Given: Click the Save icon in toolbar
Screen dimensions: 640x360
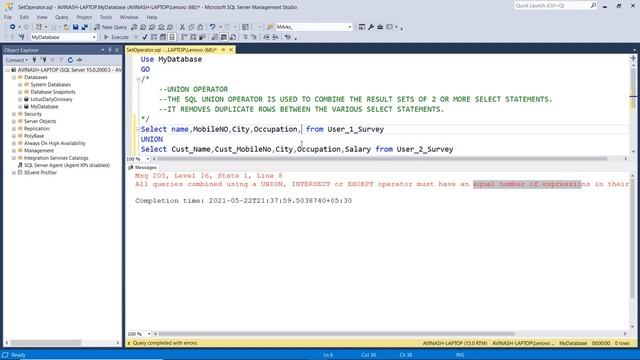Looking at the screenshot, I should click(x=76, y=27).
